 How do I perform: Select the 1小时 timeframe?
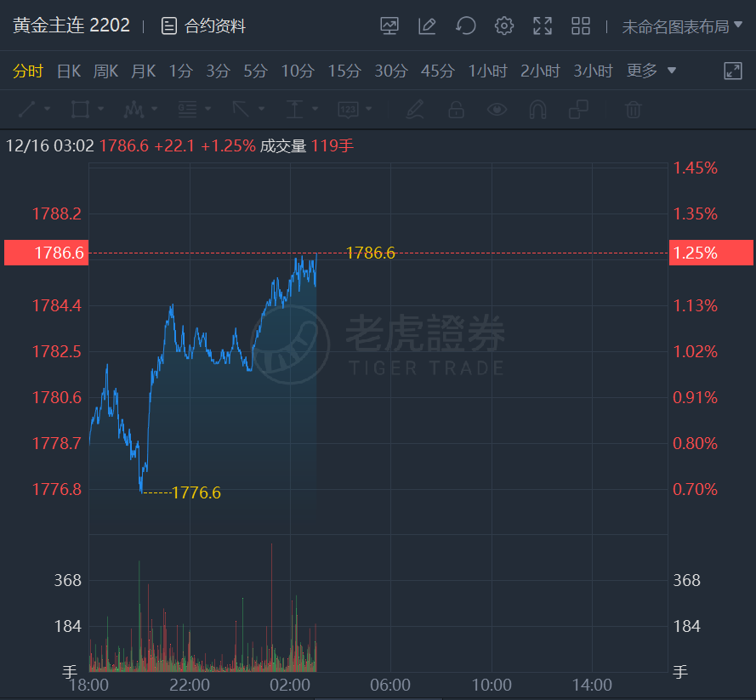pos(489,71)
